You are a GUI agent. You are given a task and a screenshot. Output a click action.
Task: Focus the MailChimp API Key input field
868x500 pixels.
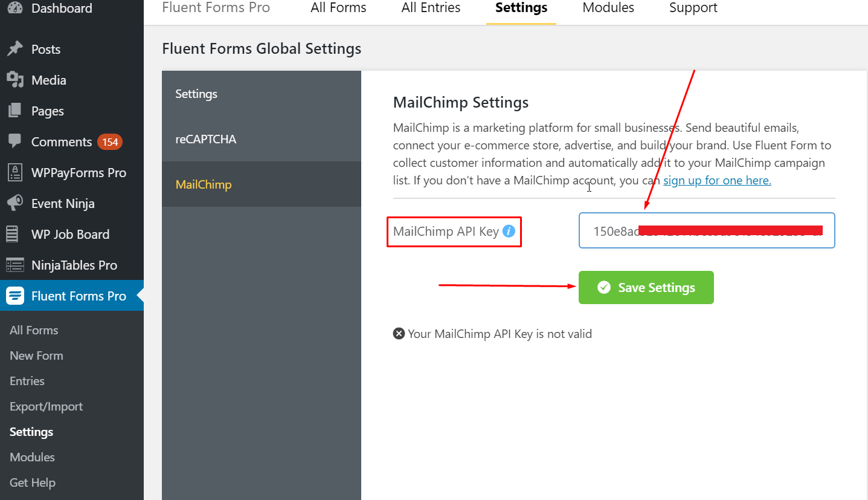(707, 230)
